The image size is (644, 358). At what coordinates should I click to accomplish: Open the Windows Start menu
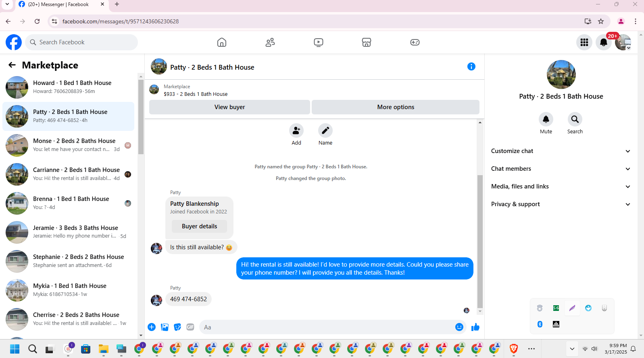pos(15,349)
